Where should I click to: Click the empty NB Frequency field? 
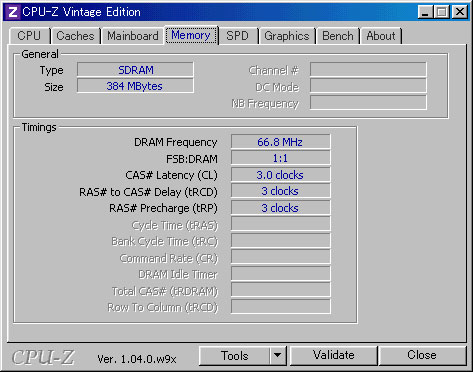[368, 103]
